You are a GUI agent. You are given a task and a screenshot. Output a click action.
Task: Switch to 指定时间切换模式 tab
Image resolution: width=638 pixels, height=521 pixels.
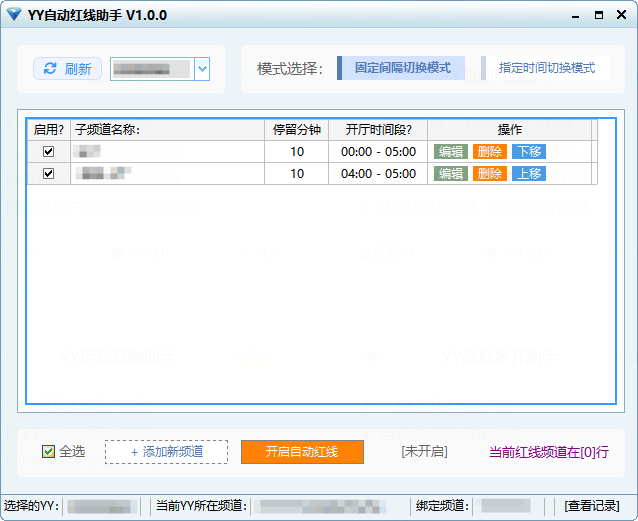pyautogui.click(x=545, y=68)
